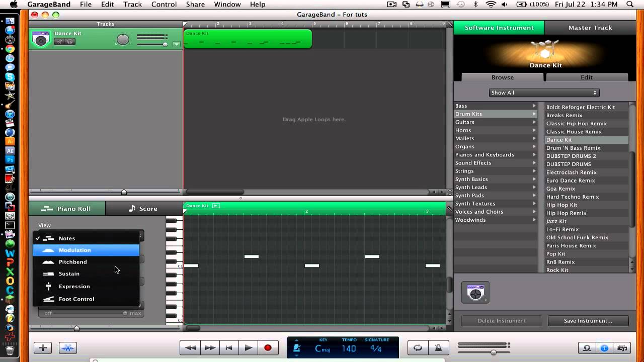Select Classic House Remix instrument

pos(587,132)
